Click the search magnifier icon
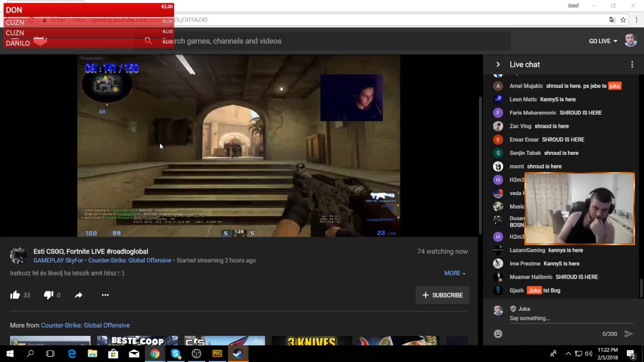This screenshot has width=644, height=362. click(148, 41)
